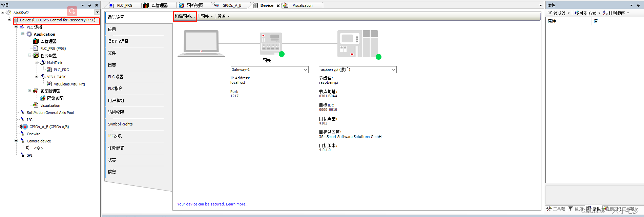The image size is (644, 217).
Task: Open the PLC 设置 page
Action: (x=134, y=77)
